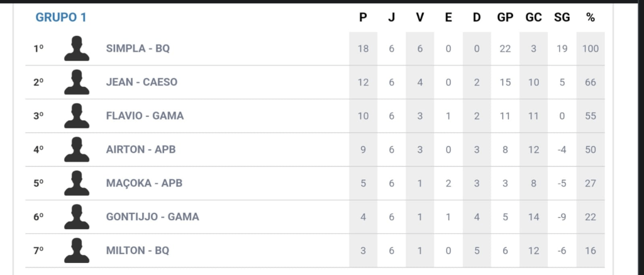The height and width of the screenshot is (275, 644).
Task: Click the avatar icon beside SIMPLA - BQ
Action: pos(77,48)
